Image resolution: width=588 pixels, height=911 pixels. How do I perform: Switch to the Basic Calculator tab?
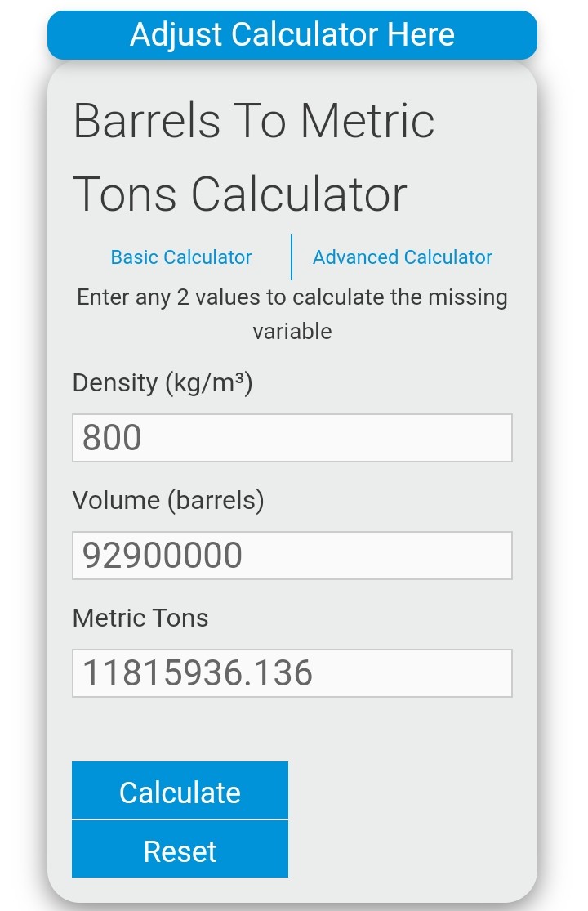(x=181, y=257)
